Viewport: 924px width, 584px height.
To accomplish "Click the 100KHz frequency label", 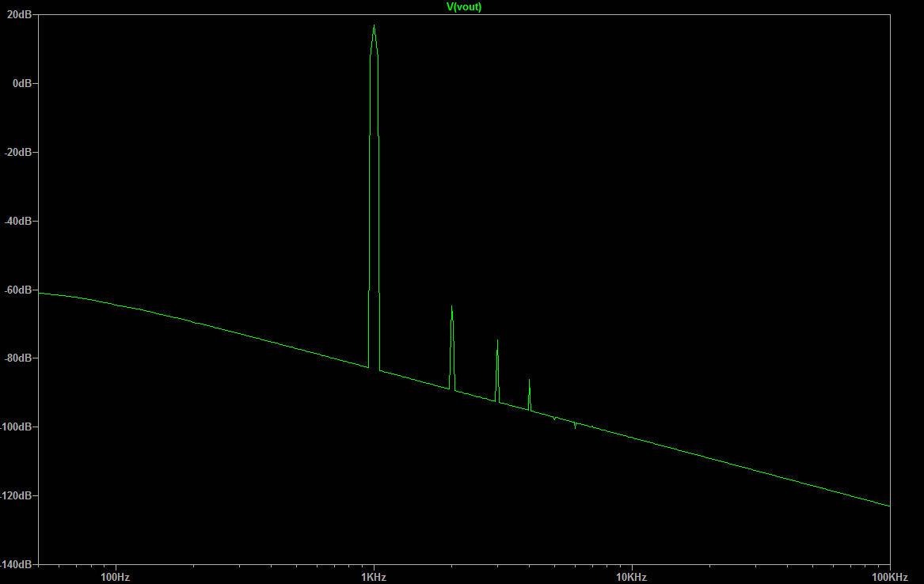I will pos(890,577).
